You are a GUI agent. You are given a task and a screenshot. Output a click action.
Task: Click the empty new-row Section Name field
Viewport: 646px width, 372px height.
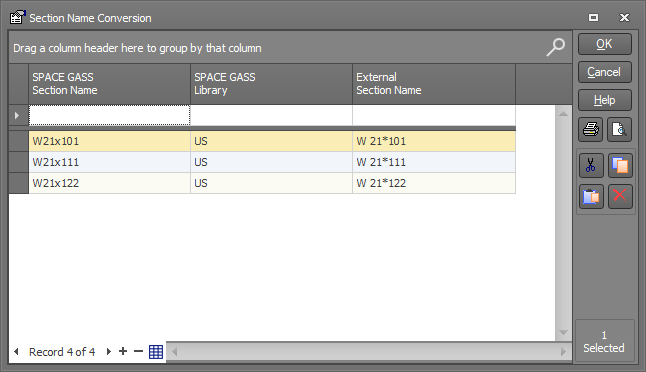click(x=110, y=115)
